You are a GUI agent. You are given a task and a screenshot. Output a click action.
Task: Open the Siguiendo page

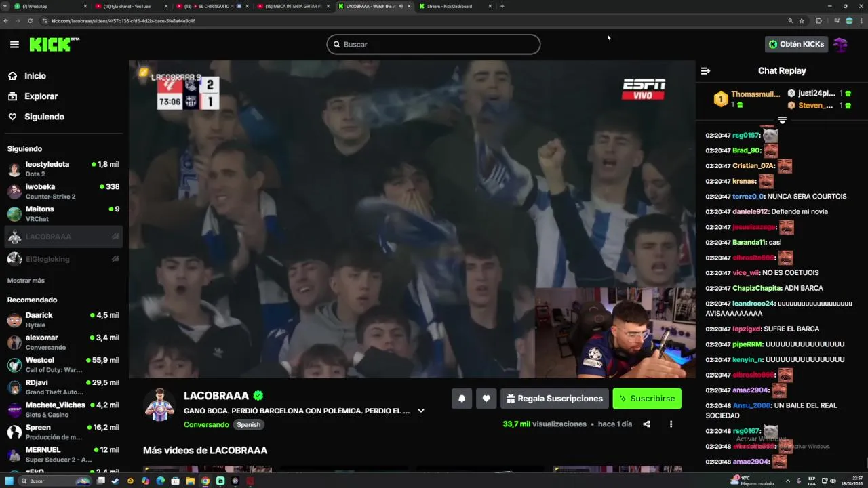point(44,117)
